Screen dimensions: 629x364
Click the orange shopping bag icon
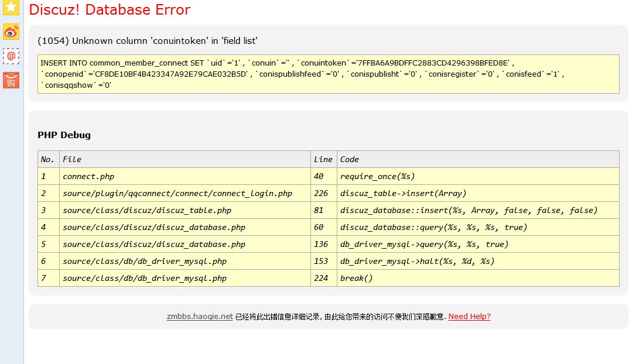(11, 80)
